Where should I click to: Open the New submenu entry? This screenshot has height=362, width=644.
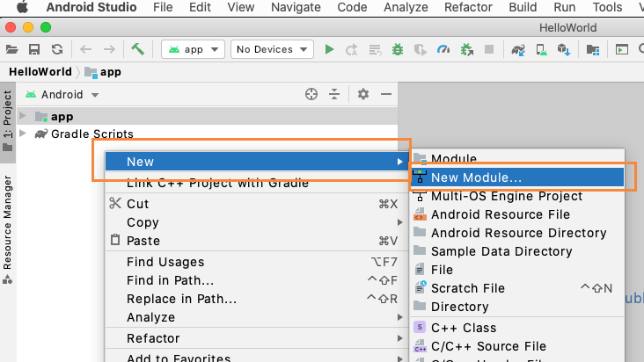257,162
